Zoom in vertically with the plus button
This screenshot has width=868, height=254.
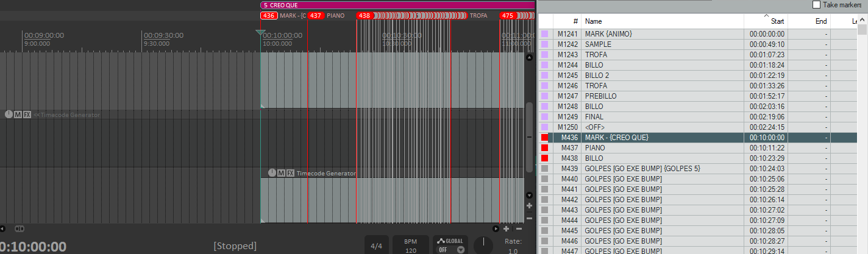click(529, 206)
